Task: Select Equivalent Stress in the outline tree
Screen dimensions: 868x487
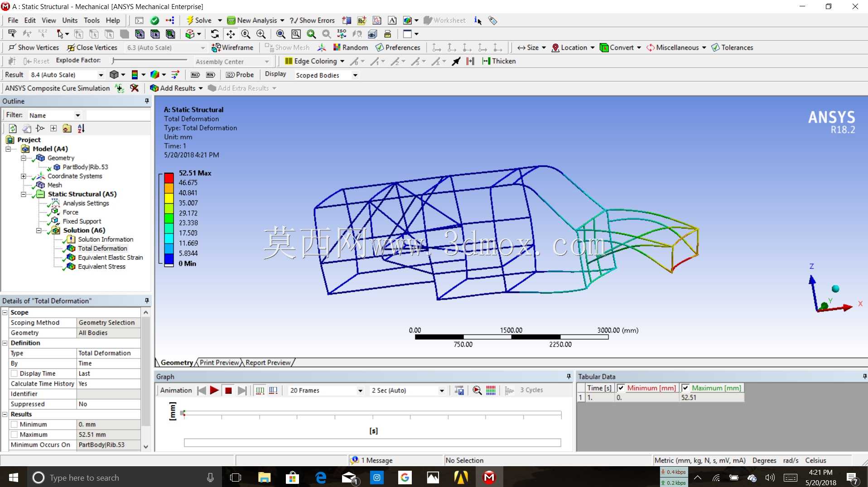Action: tap(101, 267)
